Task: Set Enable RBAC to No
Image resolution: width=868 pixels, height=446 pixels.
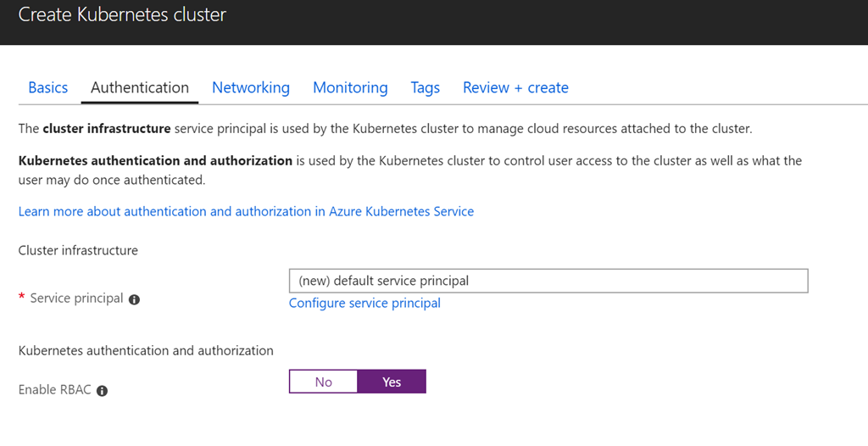Action: click(x=323, y=382)
